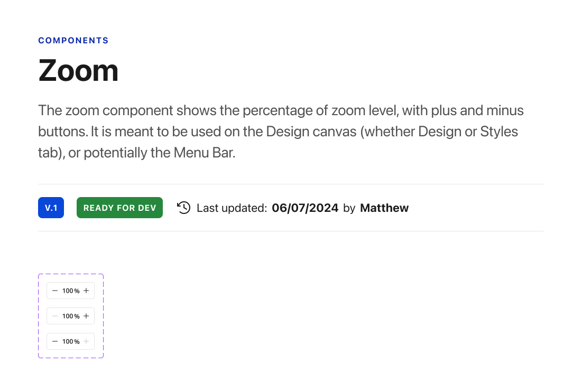The height and width of the screenshot is (392, 582).
Task: Click the blue V.1 version badge
Action: (51, 208)
